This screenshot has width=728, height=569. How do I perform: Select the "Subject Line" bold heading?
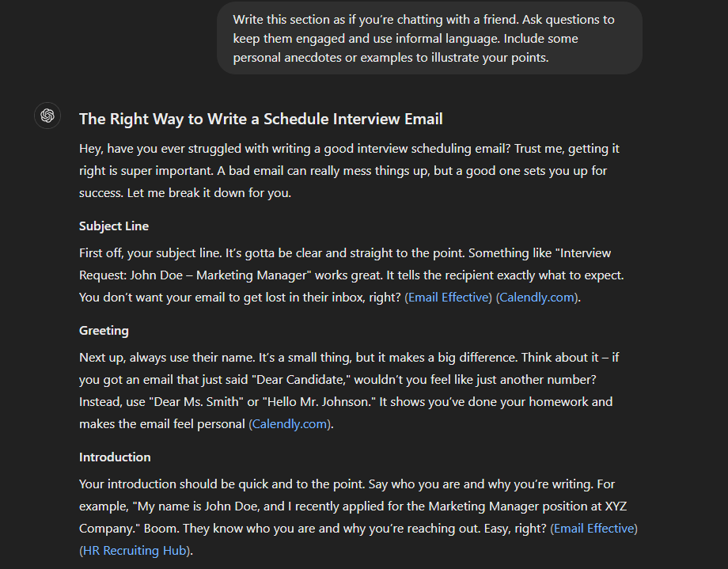pyautogui.click(x=114, y=226)
